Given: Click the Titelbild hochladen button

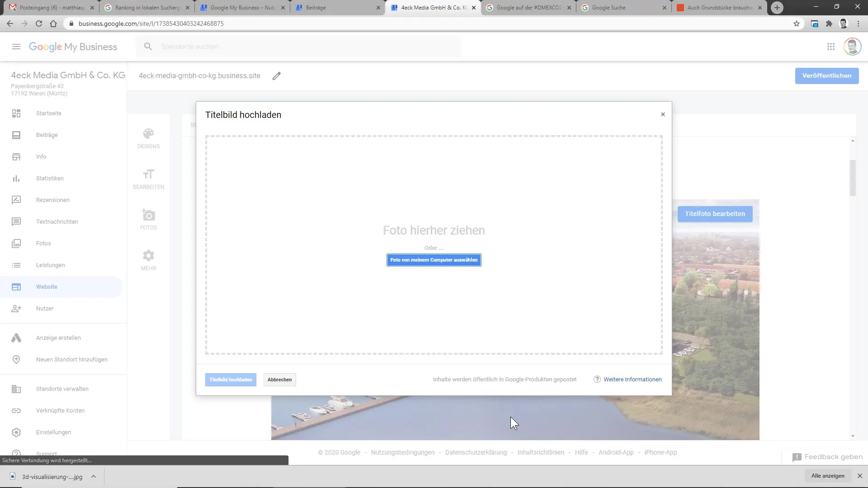Looking at the screenshot, I should [x=231, y=380].
